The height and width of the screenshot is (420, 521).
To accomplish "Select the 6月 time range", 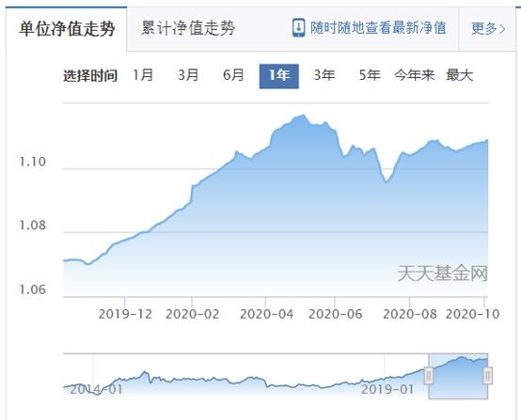I will click(233, 75).
